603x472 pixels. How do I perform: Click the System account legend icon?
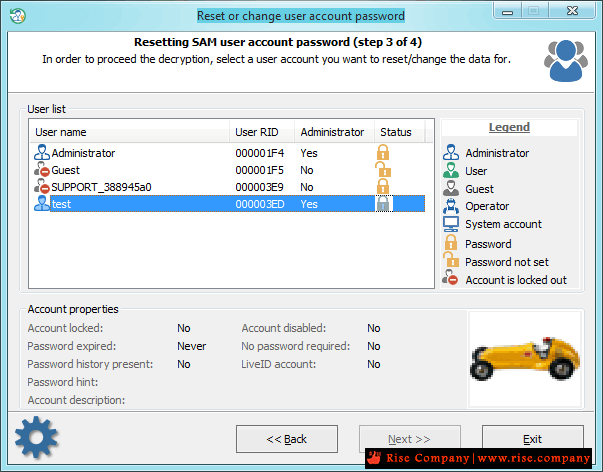[450, 225]
